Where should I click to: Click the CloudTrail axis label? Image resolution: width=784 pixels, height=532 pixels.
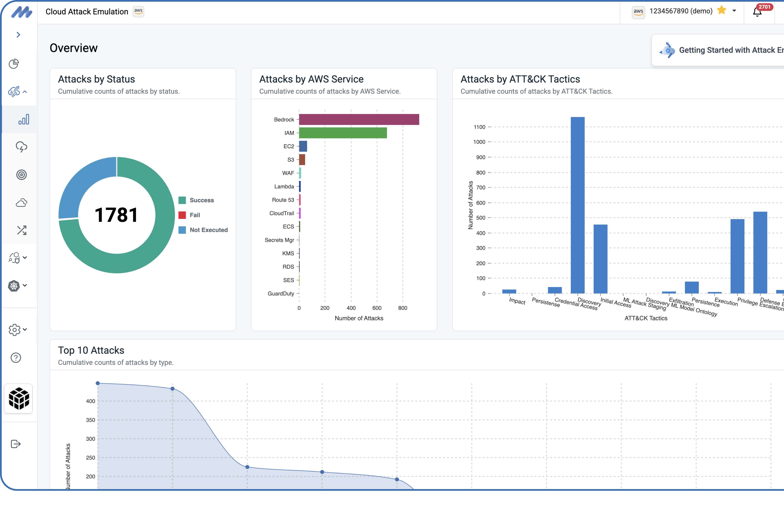[282, 213]
